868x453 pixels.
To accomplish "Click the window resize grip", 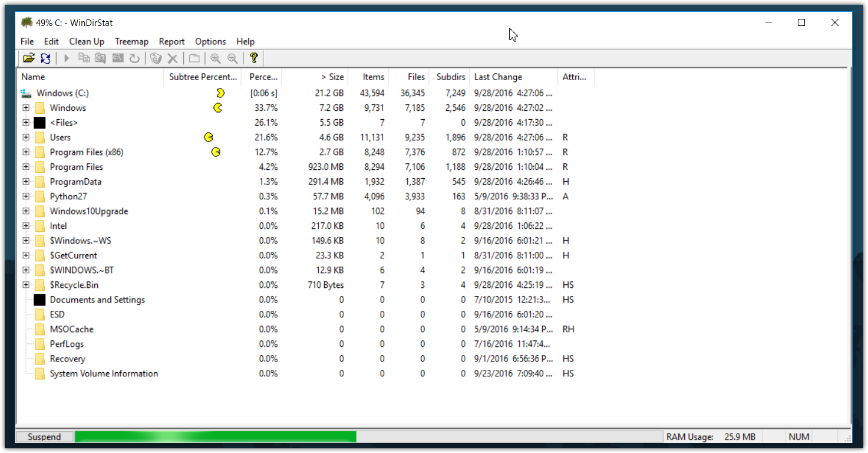I will coord(847,438).
